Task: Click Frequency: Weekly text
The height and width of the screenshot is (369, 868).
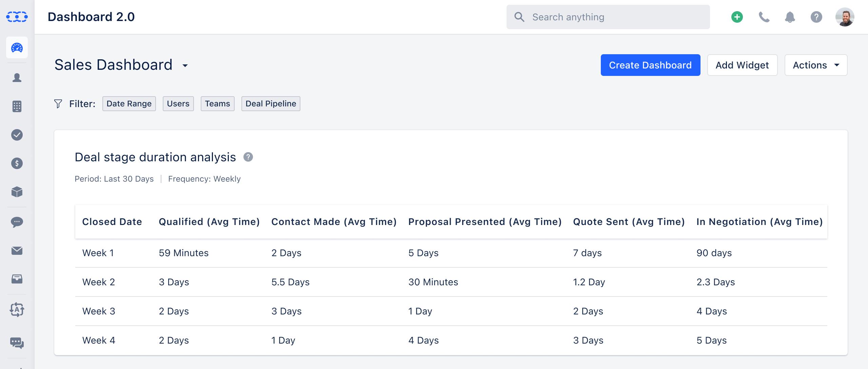Action: click(x=204, y=179)
